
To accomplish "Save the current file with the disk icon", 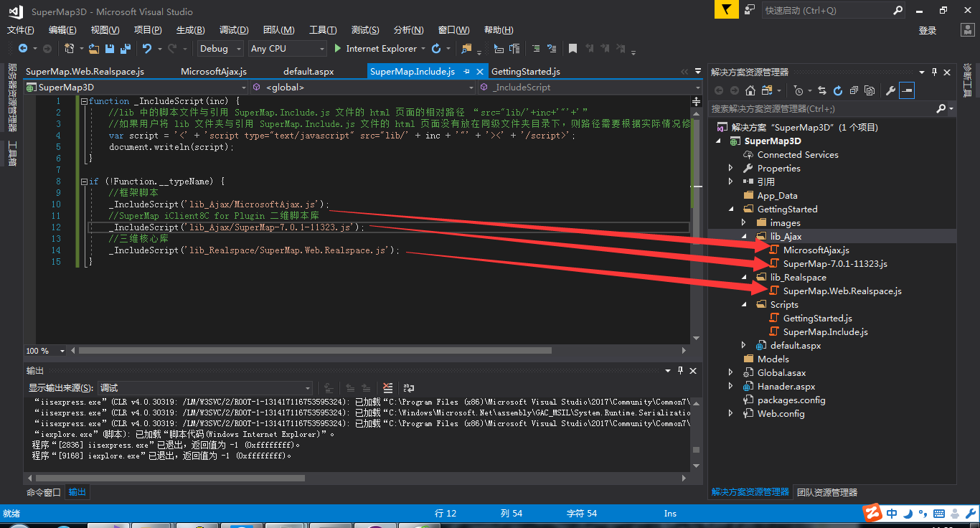I will click(110, 49).
